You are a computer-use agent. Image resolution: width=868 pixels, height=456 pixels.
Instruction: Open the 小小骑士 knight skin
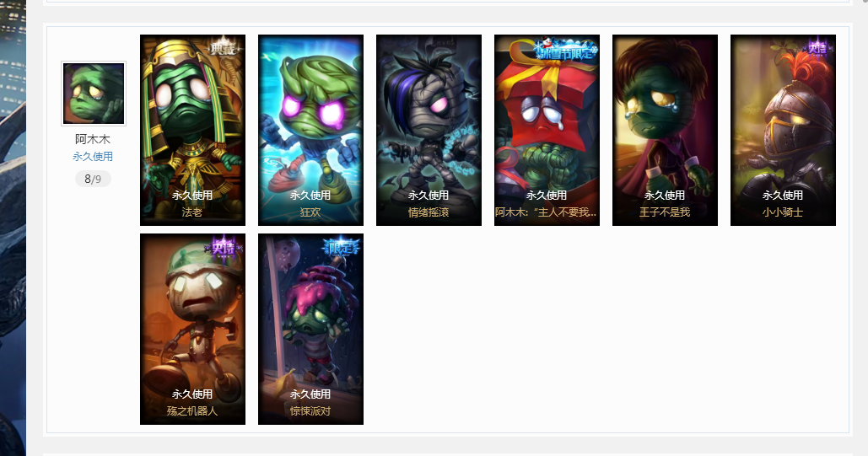(x=784, y=130)
